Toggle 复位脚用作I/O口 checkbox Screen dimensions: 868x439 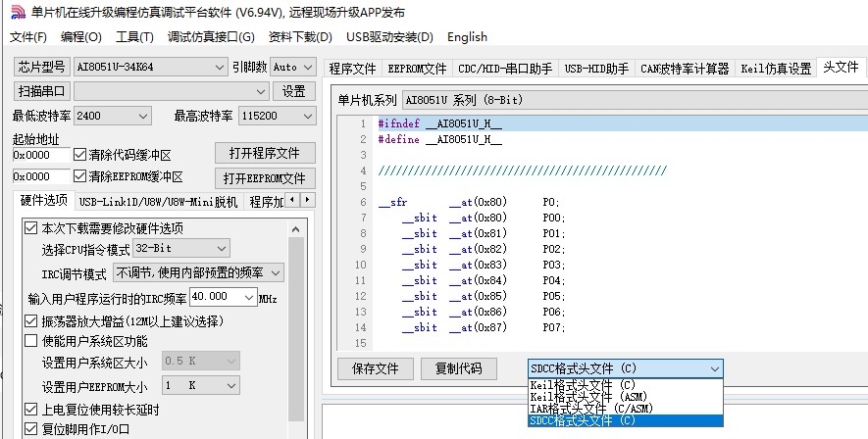(31, 428)
